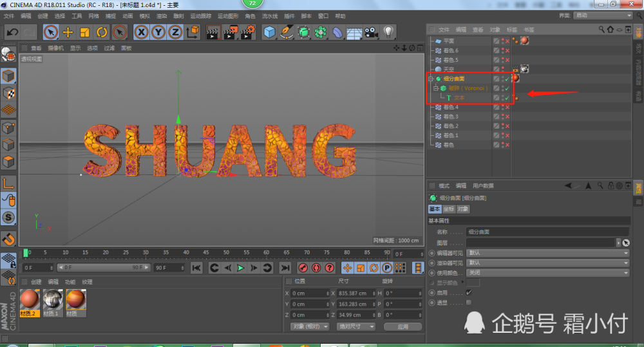Open the viewport 显示 menu
The width and height of the screenshot is (644, 347).
point(75,48)
